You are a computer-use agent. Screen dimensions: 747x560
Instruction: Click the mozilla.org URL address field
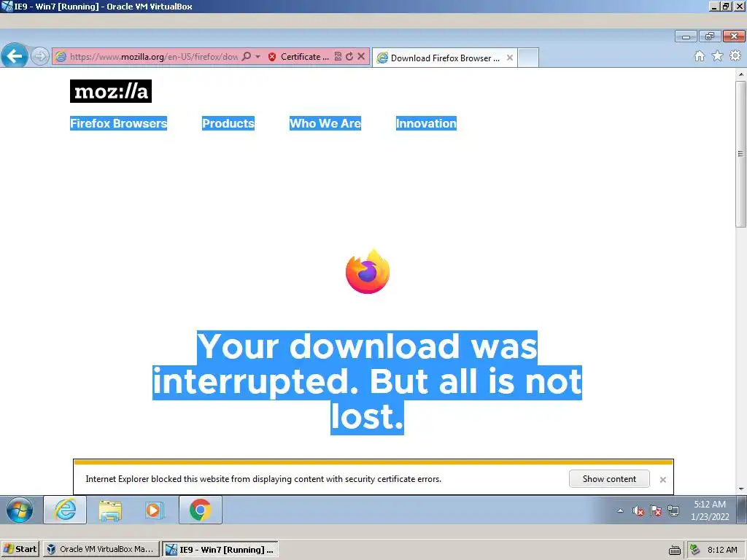(153, 57)
